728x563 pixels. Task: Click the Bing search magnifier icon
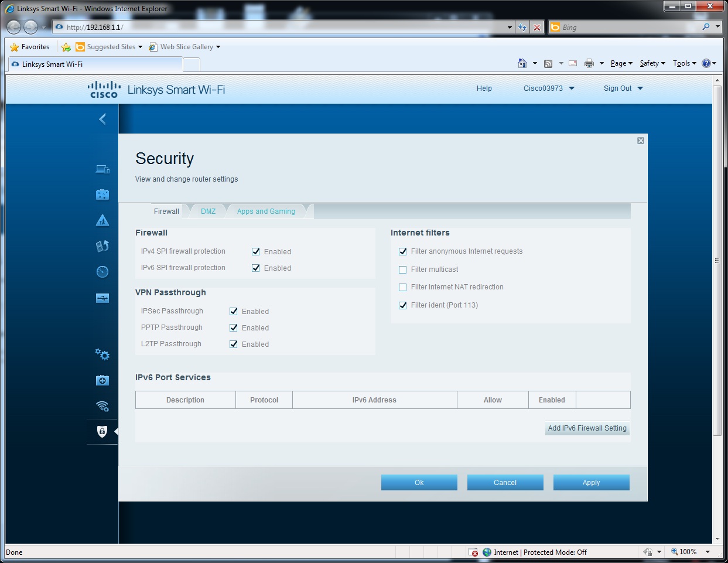(706, 27)
